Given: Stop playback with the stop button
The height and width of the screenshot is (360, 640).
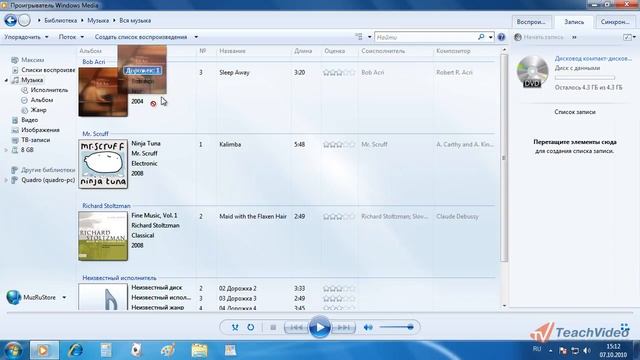Looking at the screenshot, I should 273,327.
